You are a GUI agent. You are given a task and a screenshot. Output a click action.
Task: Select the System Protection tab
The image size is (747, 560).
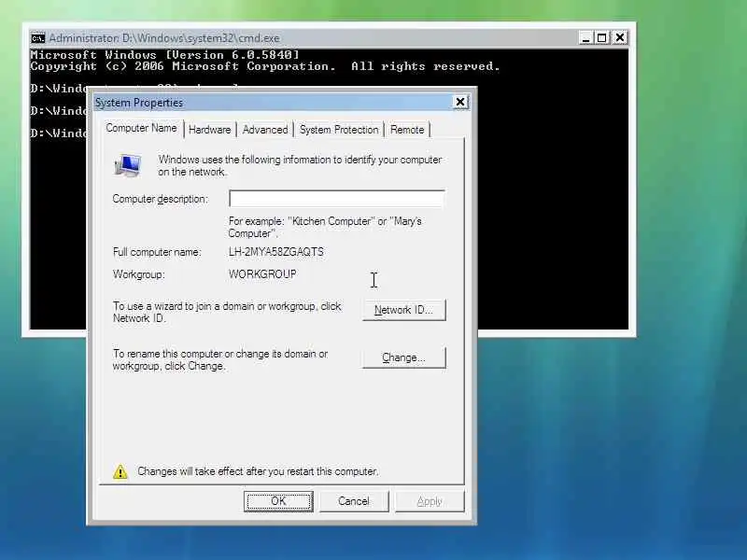(x=339, y=130)
